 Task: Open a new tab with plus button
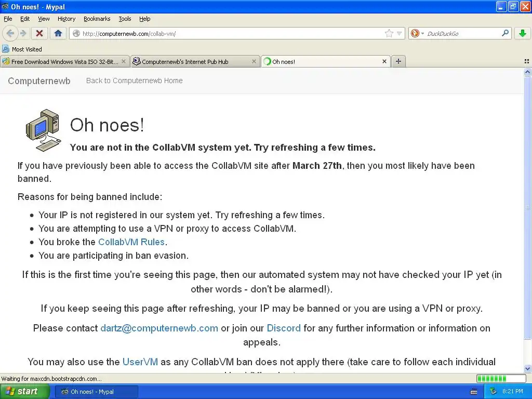click(x=398, y=61)
